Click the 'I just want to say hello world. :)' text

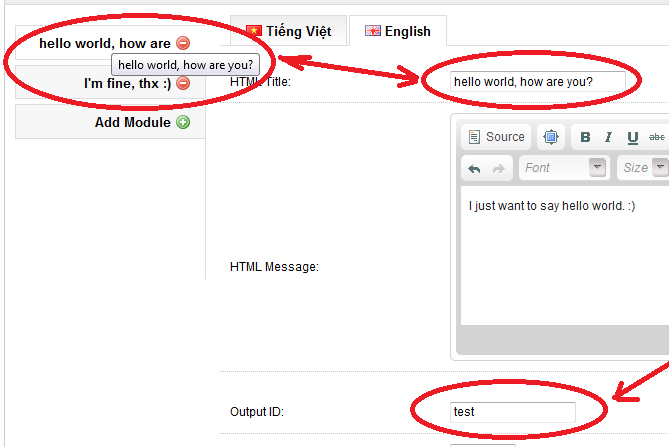552,206
